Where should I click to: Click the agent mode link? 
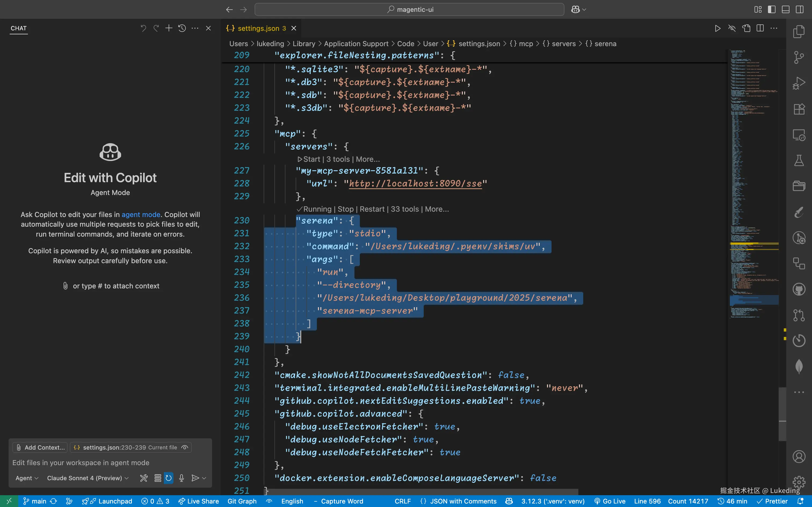coord(141,215)
